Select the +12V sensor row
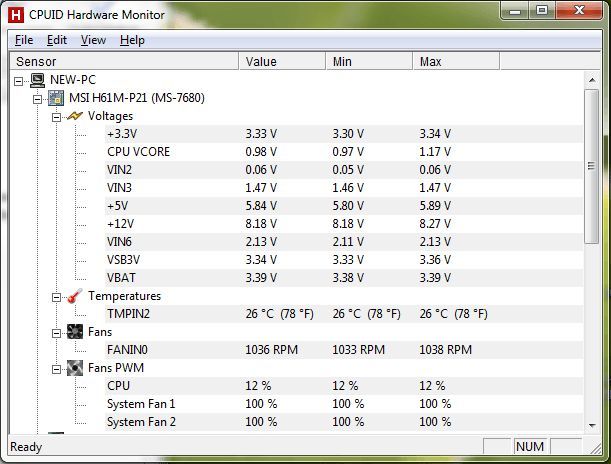This screenshot has width=611, height=464. (344, 224)
